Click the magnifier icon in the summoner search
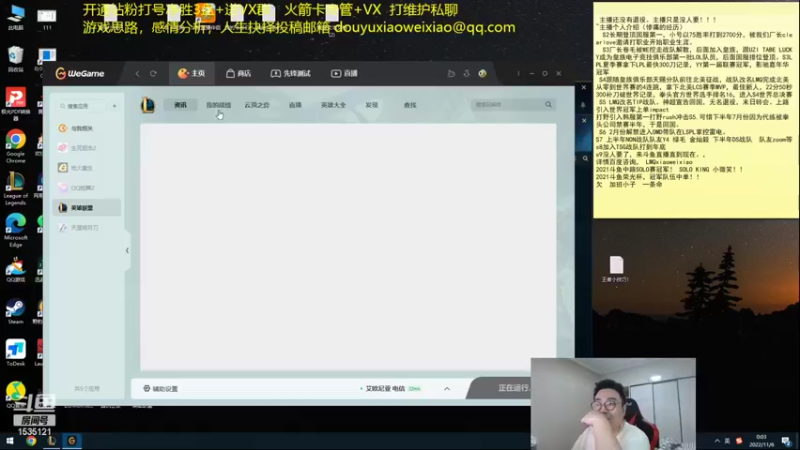Viewport: 800px width, 450px height. tap(548, 105)
